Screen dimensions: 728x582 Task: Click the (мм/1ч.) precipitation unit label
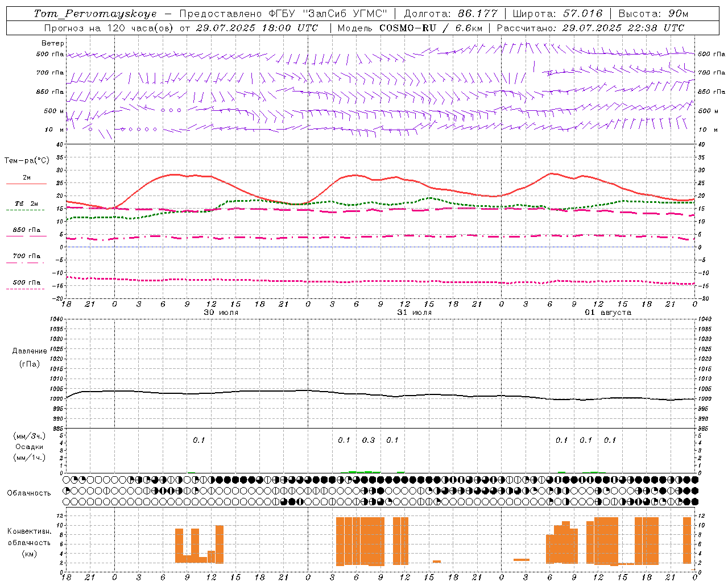click(x=30, y=458)
